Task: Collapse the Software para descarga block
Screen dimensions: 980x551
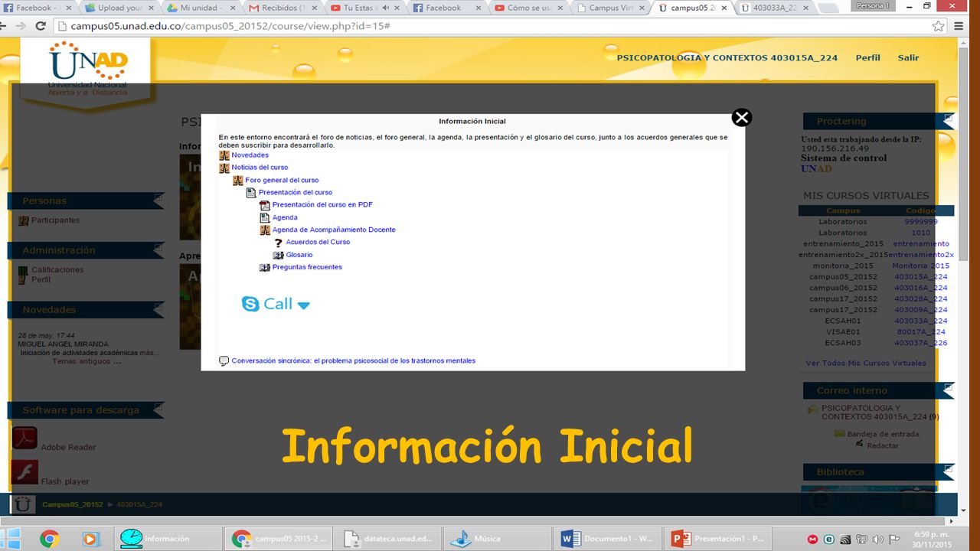Action: point(158,408)
